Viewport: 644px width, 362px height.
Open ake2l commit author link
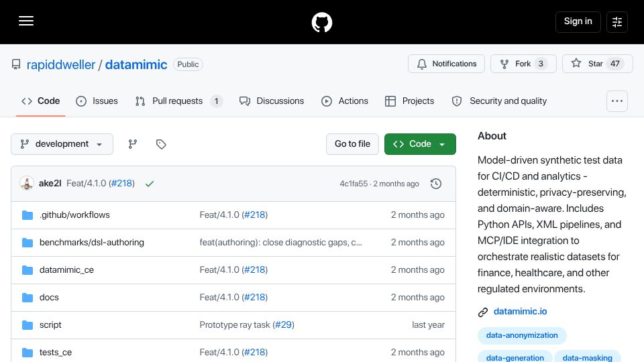click(50, 184)
